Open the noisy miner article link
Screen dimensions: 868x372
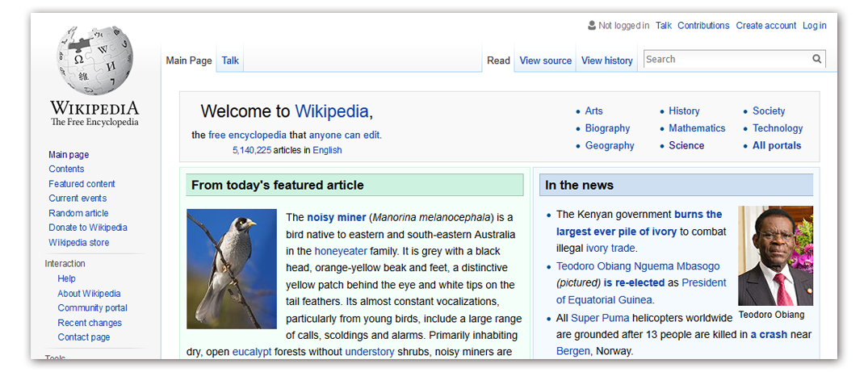click(337, 217)
